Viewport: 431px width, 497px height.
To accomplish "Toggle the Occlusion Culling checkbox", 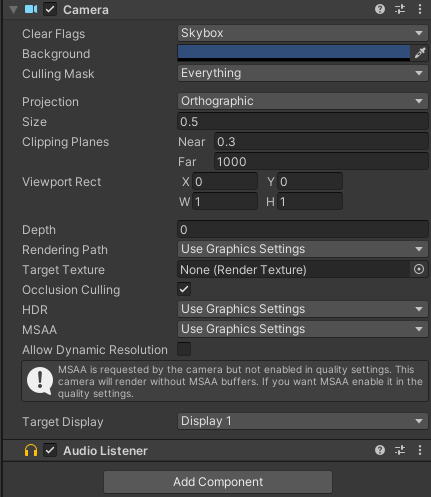I will (x=184, y=289).
